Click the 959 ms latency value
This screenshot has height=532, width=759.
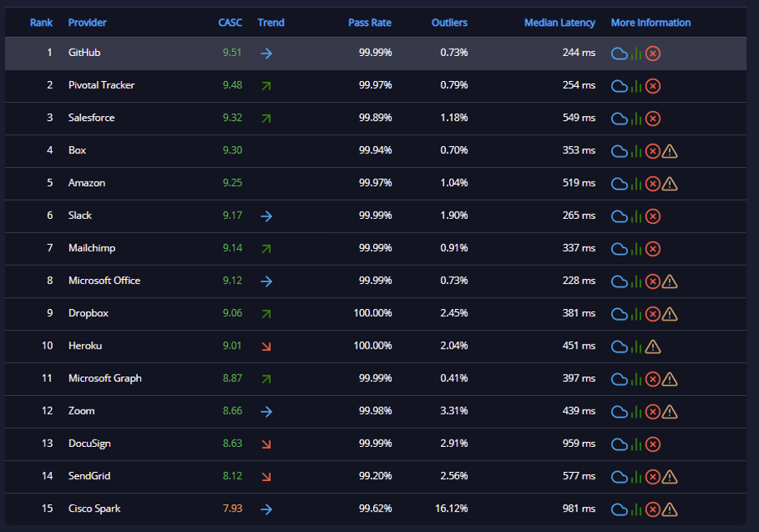coord(579,444)
